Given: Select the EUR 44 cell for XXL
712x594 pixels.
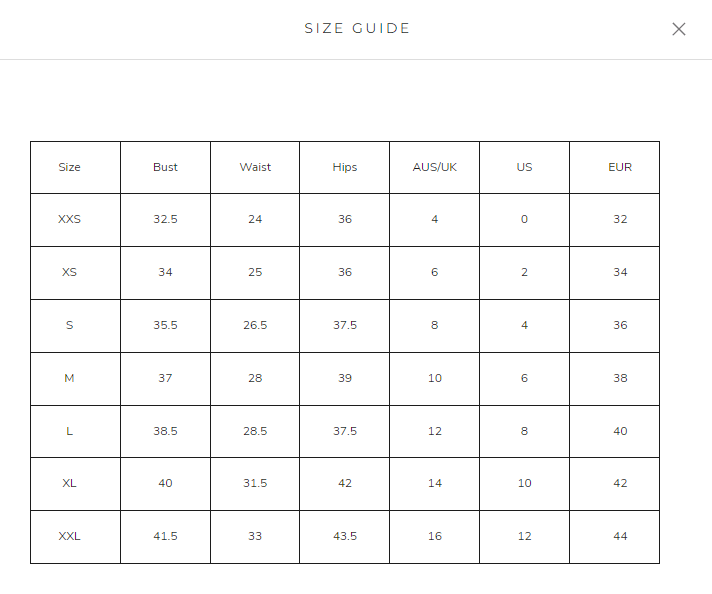Looking at the screenshot, I should pyautogui.click(x=620, y=536).
